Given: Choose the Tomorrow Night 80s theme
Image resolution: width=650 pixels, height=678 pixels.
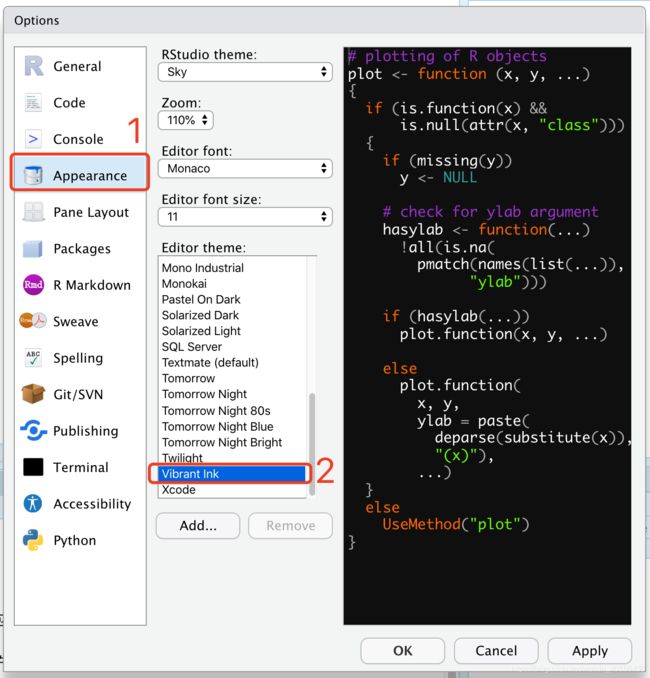Looking at the screenshot, I should tap(233, 410).
